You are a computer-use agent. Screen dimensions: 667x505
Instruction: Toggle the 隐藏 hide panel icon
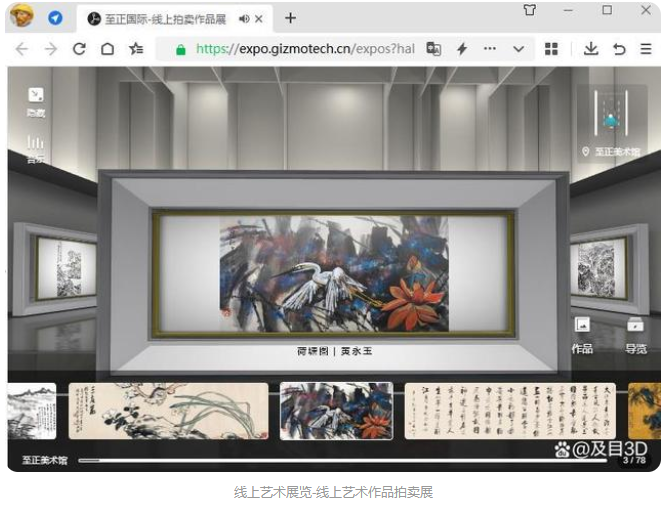pyautogui.click(x=36, y=102)
